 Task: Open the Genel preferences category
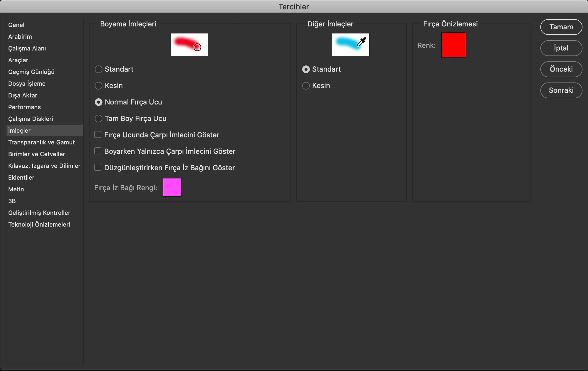[16, 25]
